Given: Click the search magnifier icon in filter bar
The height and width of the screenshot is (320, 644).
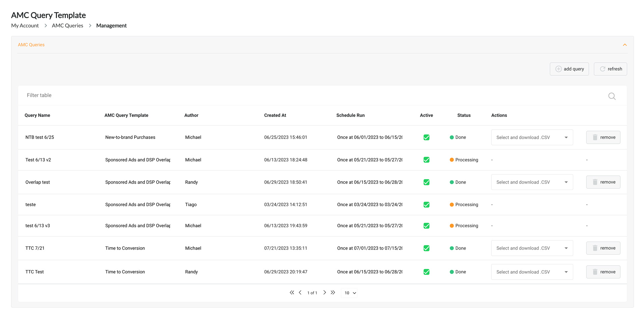Looking at the screenshot, I should tap(612, 96).
